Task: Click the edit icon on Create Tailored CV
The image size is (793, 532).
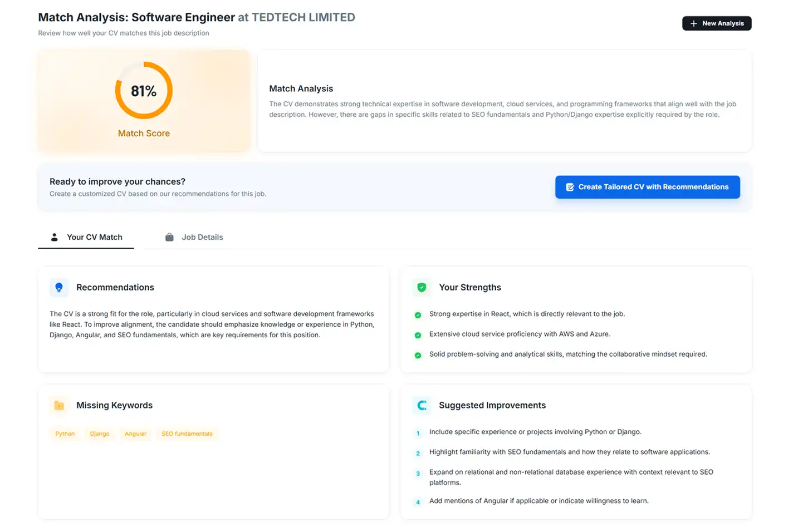Action: click(x=570, y=188)
